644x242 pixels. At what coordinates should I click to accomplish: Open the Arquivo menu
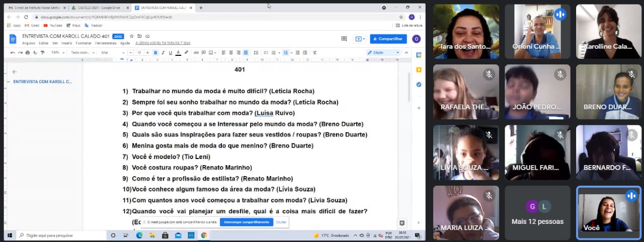(x=28, y=43)
